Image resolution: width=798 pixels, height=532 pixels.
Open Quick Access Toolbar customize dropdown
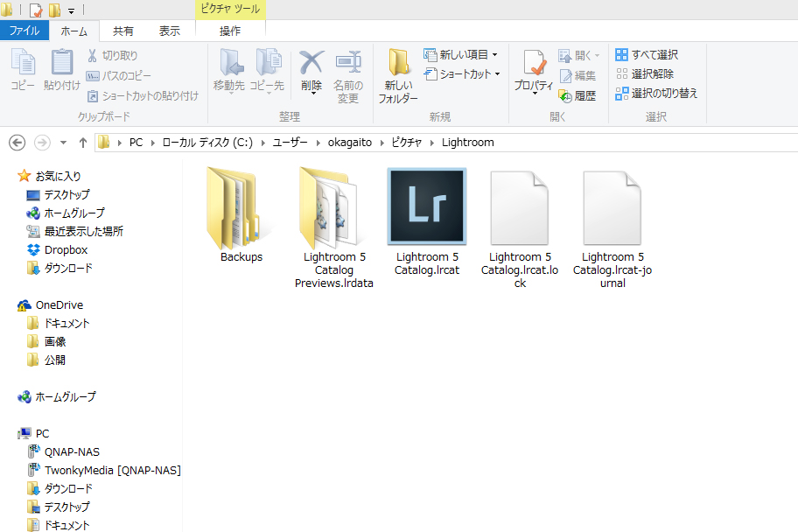[x=71, y=10]
